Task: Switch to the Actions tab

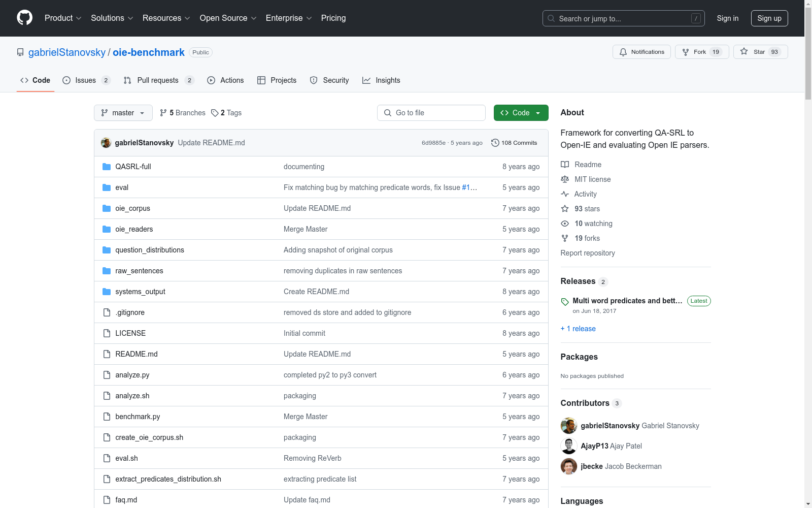Action: coord(225,80)
